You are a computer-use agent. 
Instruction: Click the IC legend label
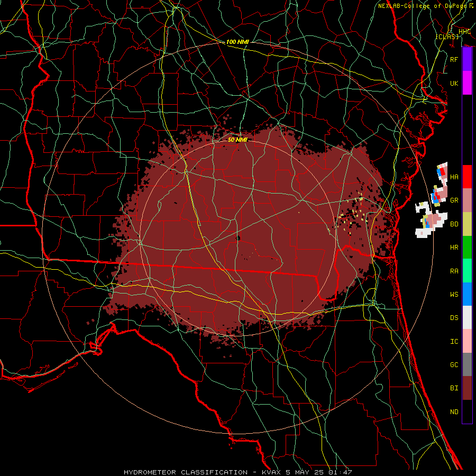coord(454,342)
